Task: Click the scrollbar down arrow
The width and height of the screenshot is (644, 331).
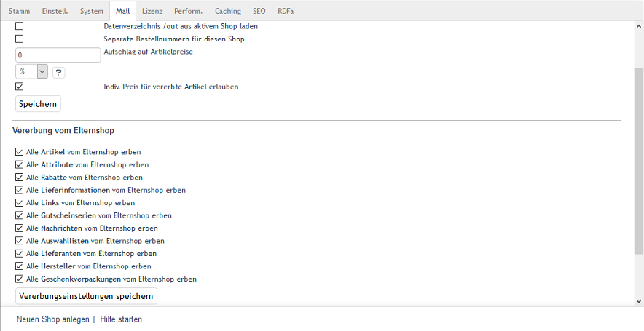Action: pos(638,300)
